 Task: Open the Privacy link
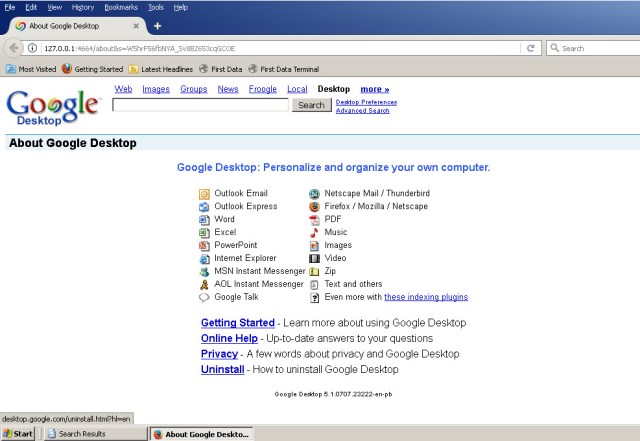[219, 354]
